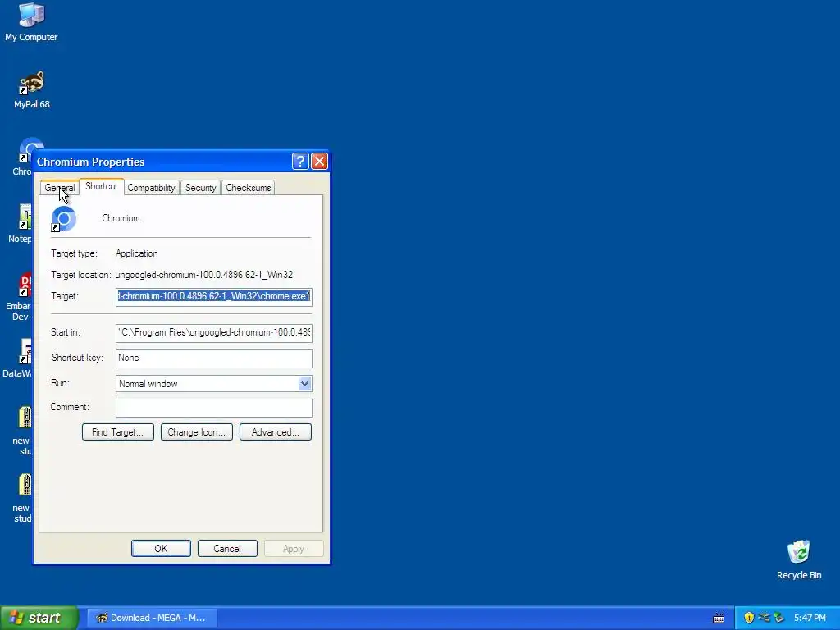Image resolution: width=840 pixels, height=630 pixels.
Task: Open the Compatibility tab
Action: click(151, 188)
